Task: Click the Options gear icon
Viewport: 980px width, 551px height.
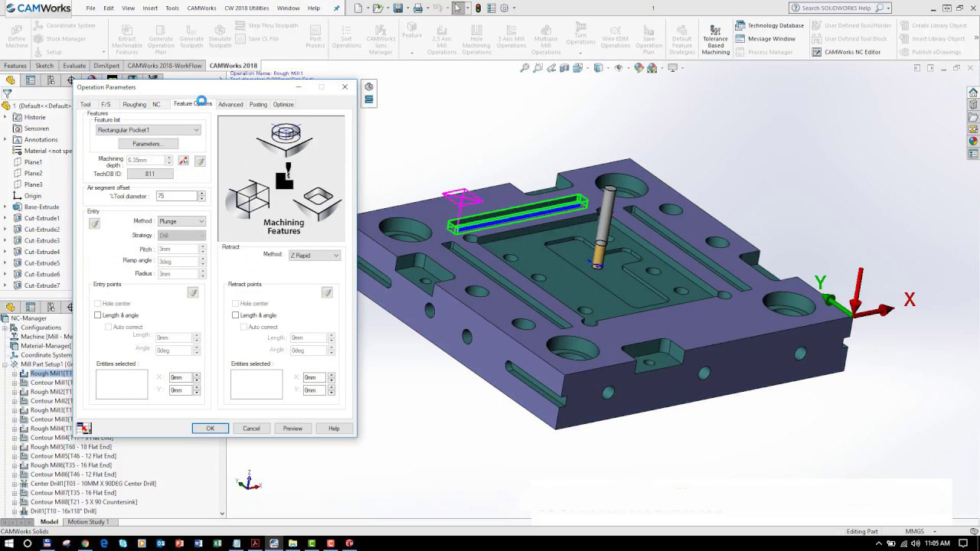Action: (x=504, y=8)
